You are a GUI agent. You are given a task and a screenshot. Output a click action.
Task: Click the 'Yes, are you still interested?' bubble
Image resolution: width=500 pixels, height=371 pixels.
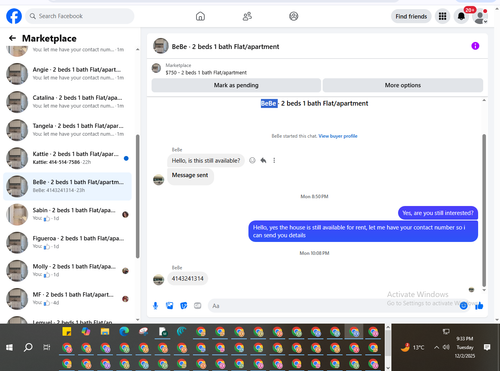[x=438, y=213]
